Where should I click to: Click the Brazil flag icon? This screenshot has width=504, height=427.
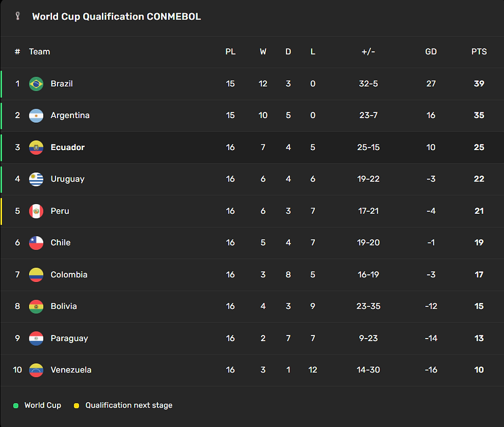36,84
